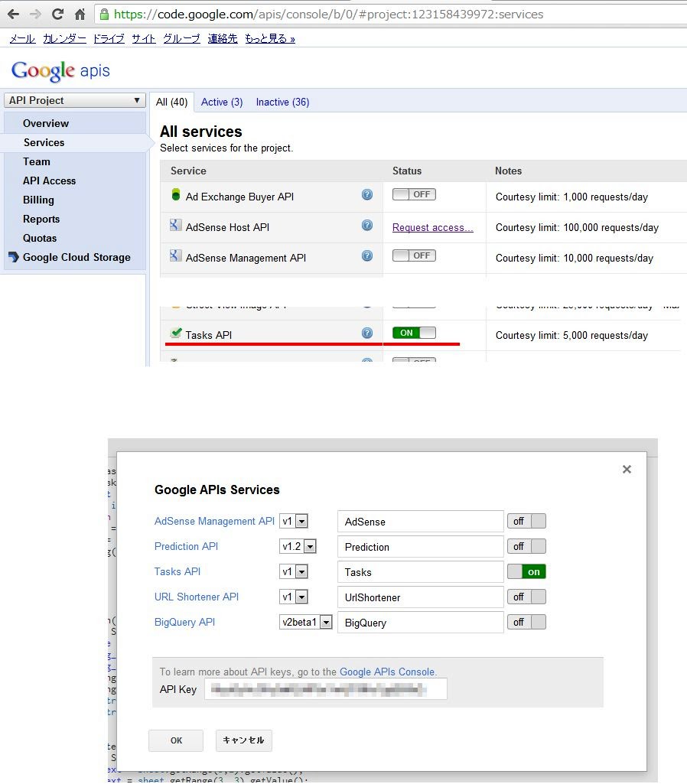Image resolution: width=687 pixels, height=784 pixels.
Task: Click the browser home icon
Action: pyautogui.click(x=80, y=14)
